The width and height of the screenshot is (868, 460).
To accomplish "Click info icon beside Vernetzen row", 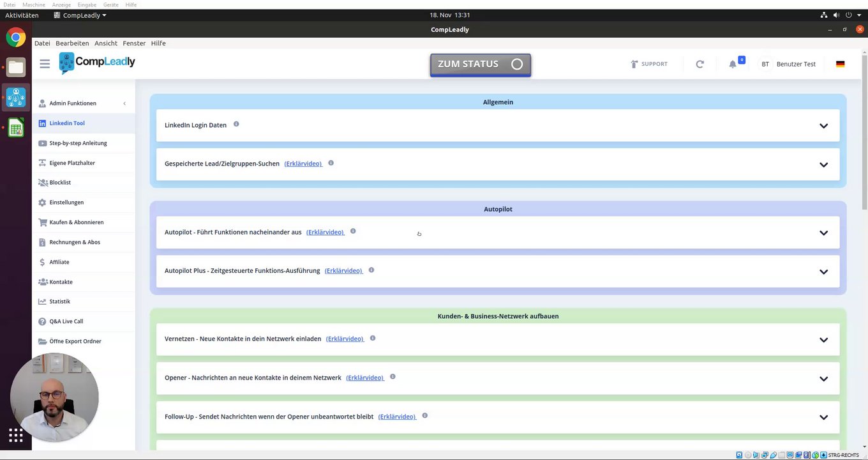I will pos(373,338).
